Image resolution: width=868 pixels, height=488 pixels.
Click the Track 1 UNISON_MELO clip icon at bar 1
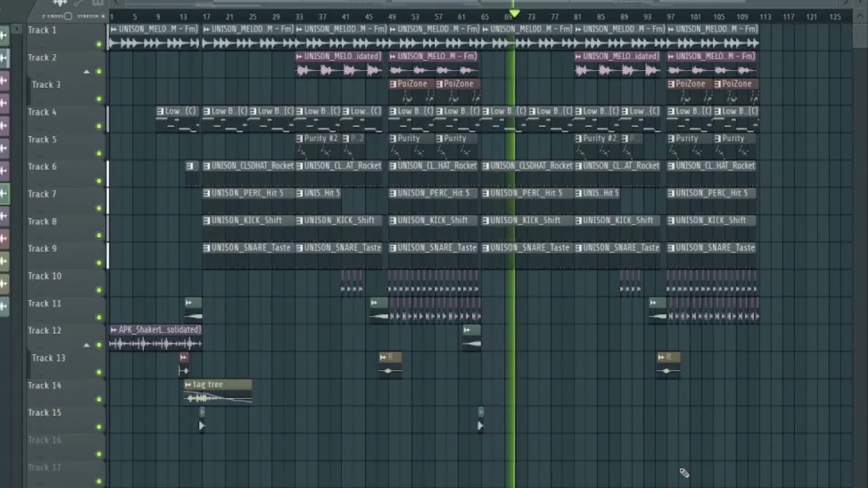(114, 29)
